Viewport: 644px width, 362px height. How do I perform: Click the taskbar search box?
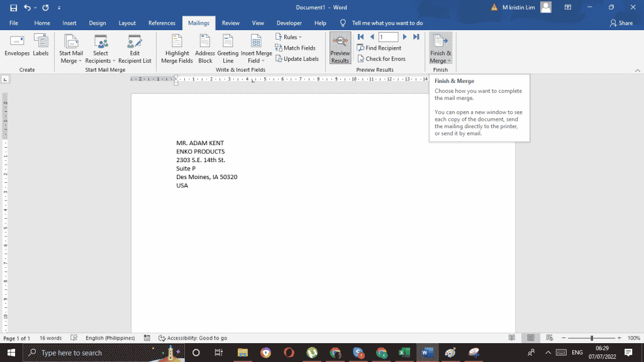[104, 353]
